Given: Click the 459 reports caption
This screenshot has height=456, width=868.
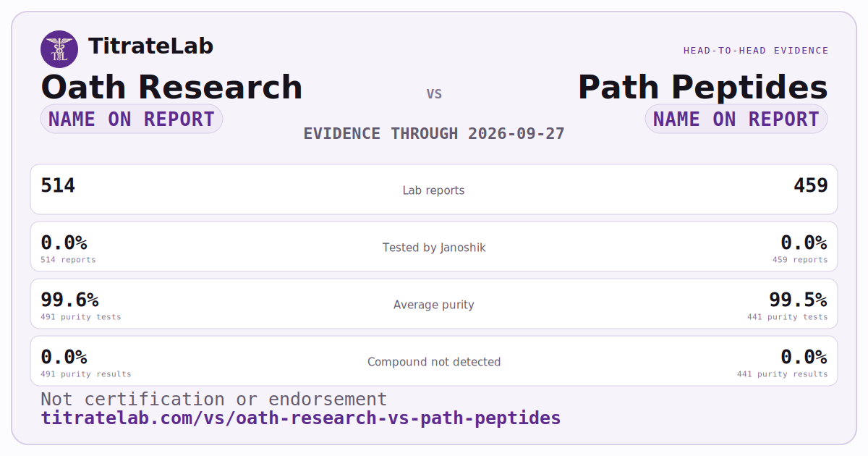Looking at the screenshot, I should [800, 260].
